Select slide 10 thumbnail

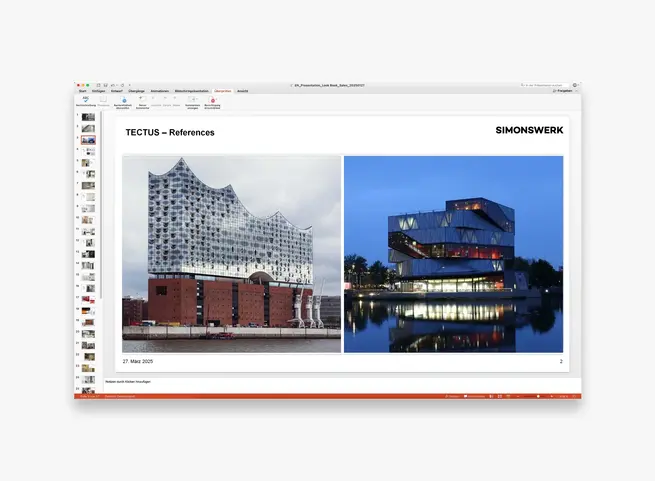point(88,220)
